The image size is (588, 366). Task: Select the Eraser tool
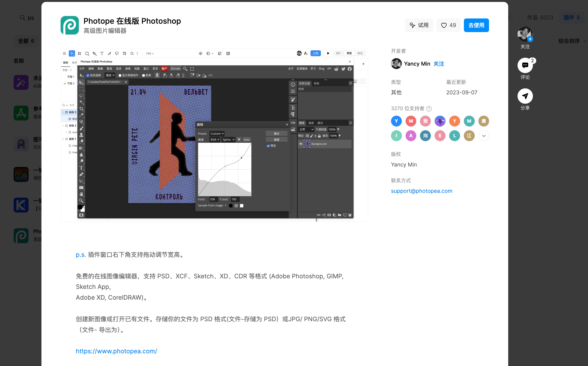(81, 141)
